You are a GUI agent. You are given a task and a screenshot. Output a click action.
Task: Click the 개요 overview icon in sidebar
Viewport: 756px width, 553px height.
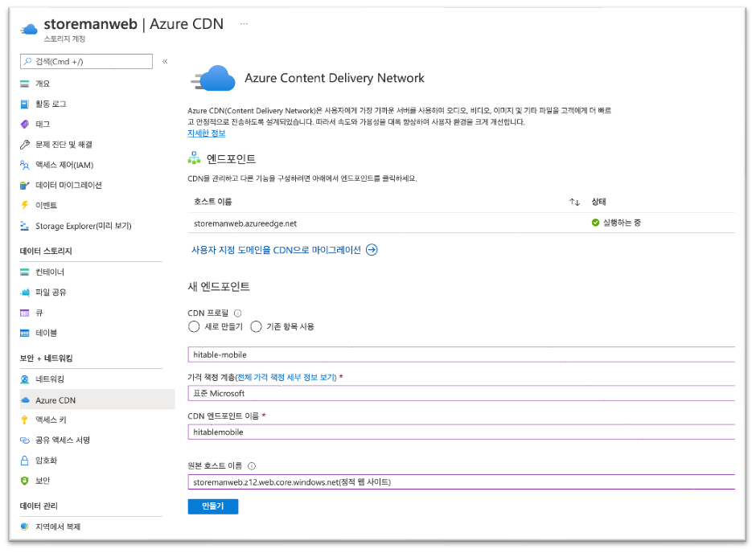25,84
